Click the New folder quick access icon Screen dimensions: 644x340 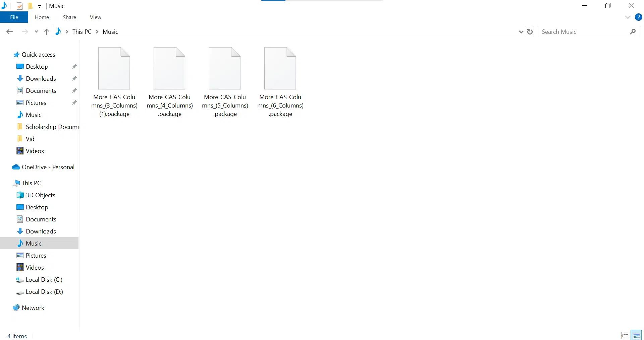coord(30,6)
